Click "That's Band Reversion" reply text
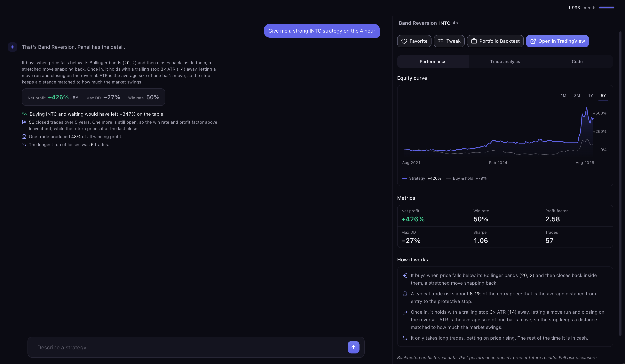This screenshot has width=625, height=364. [x=73, y=47]
